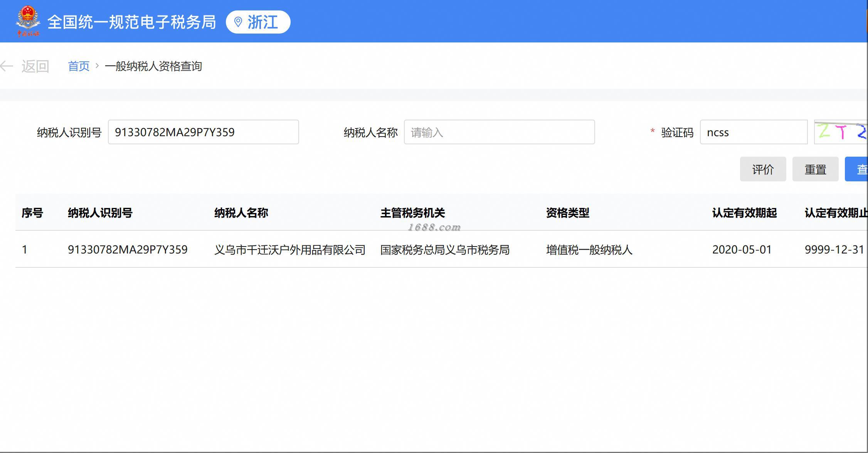Click the location pin icon beside 浙江
868x453 pixels.
(x=238, y=22)
